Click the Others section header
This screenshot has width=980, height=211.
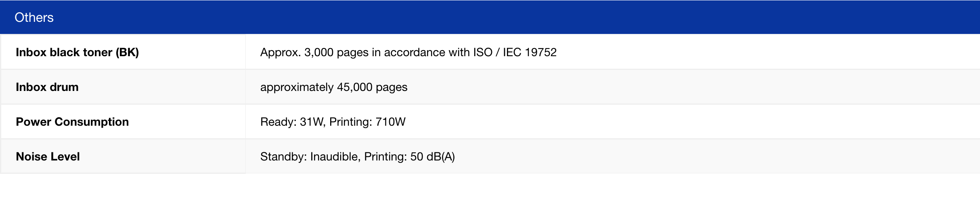[34, 17]
